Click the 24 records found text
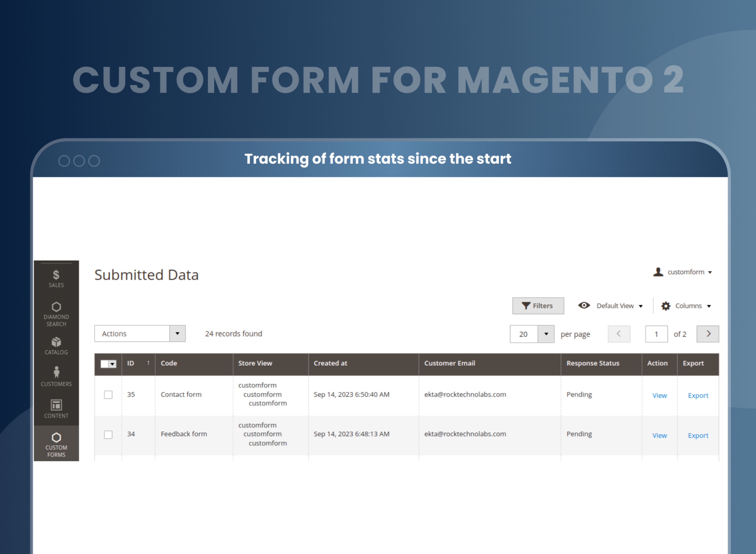Image resolution: width=756 pixels, height=554 pixels. (x=233, y=334)
